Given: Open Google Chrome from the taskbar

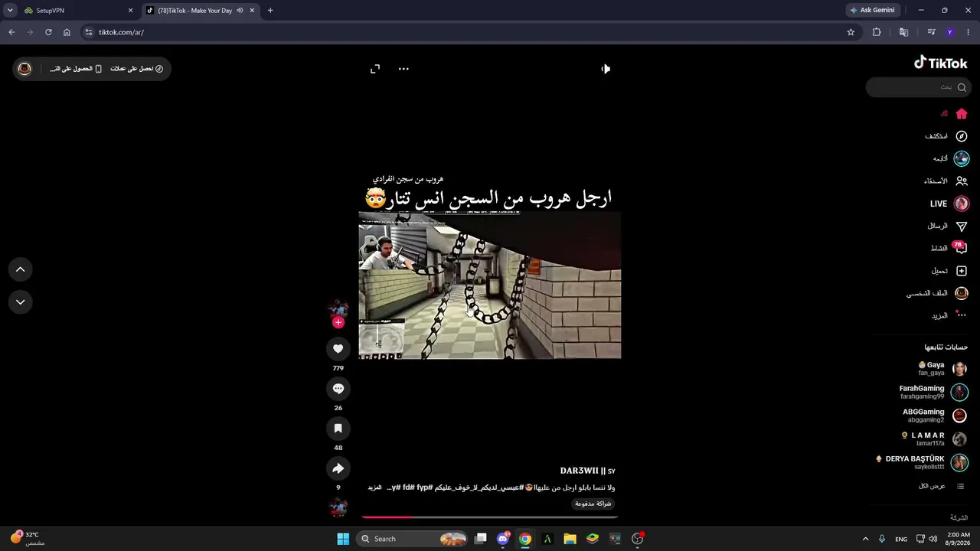Looking at the screenshot, I should coord(525,539).
